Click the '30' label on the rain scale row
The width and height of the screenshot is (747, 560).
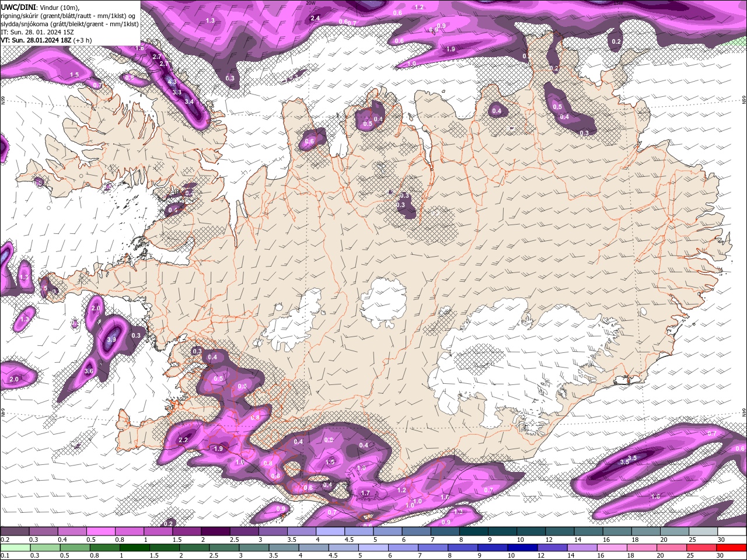(x=720, y=555)
